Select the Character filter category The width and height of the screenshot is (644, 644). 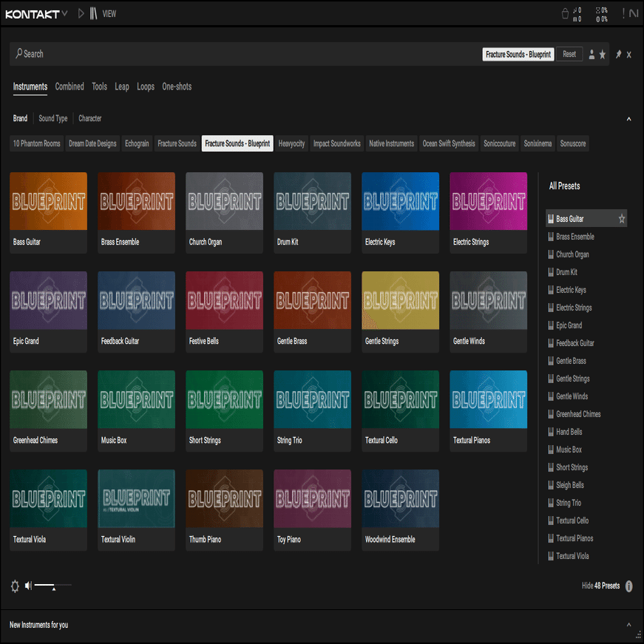tap(90, 118)
